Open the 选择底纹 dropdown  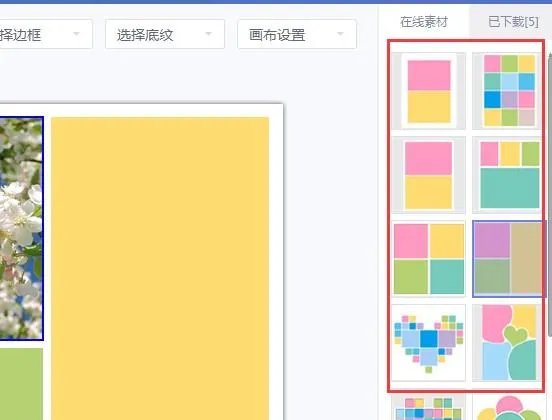(x=165, y=34)
